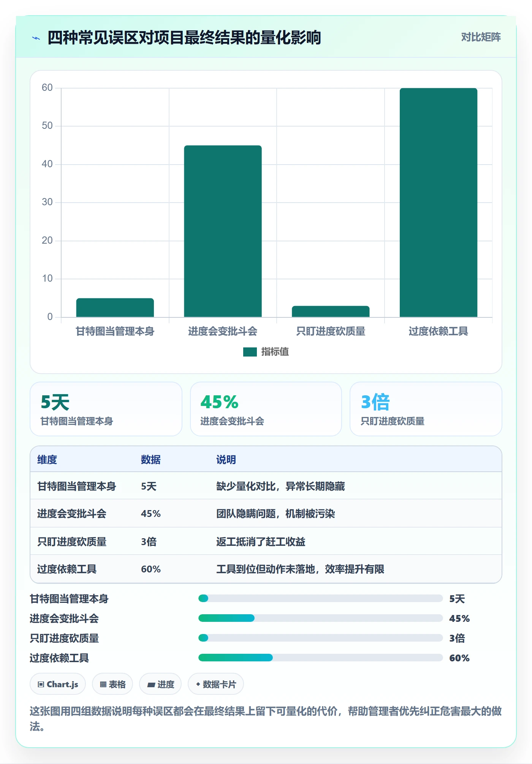Click the 说明 column header
The width and height of the screenshot is (532, 764).
click(226, 460)
